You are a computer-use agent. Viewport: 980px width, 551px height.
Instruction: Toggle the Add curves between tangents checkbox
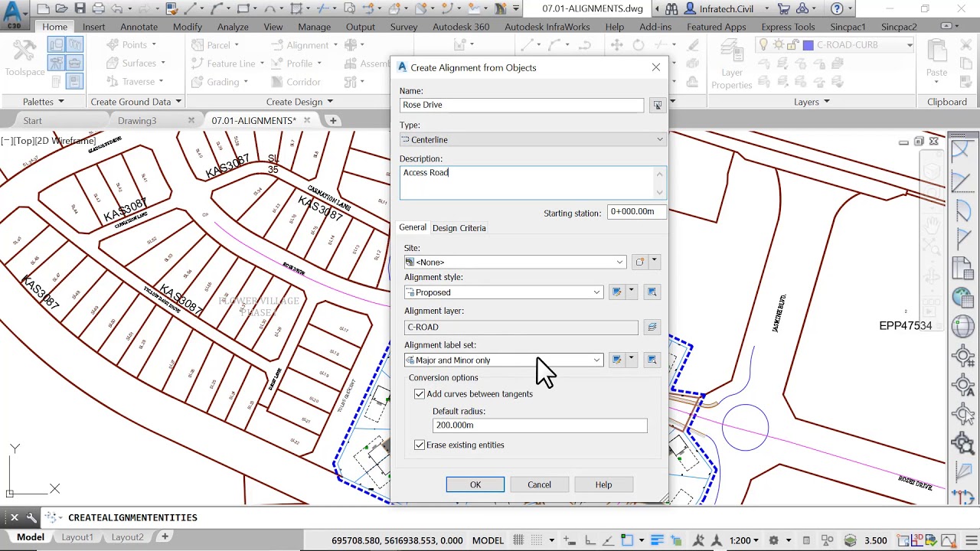pyautogui.click(x=420, y=393)
